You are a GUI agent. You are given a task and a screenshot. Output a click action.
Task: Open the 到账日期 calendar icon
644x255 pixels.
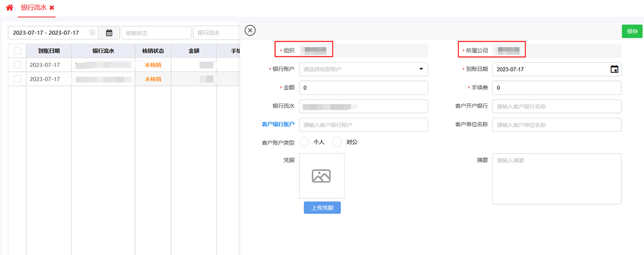click(x=614, y=69)
